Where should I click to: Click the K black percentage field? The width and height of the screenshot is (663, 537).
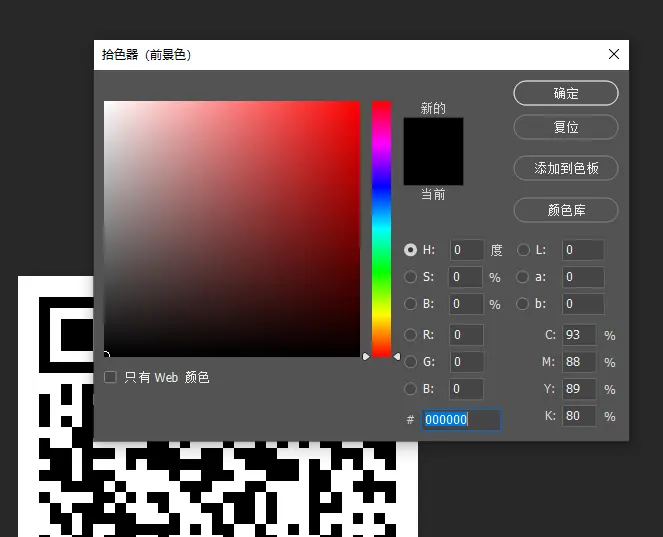coord(579,416)
